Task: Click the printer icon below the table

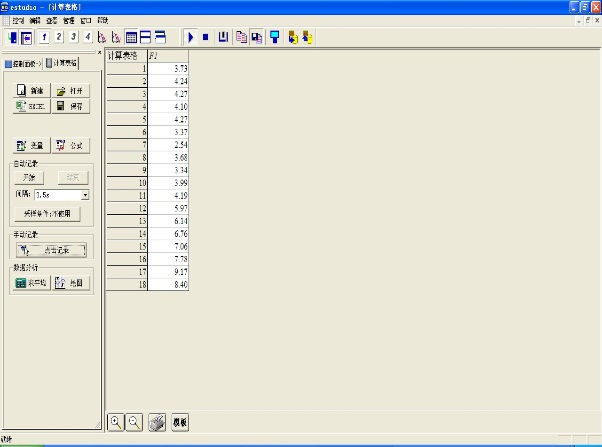Action: pos(156,422)
